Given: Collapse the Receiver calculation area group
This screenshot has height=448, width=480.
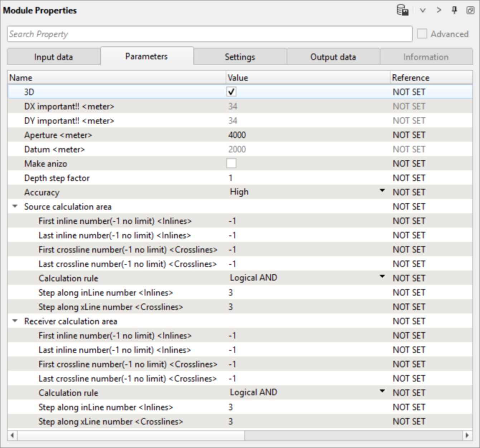Looking at the screenshot, I should point(15,321).
